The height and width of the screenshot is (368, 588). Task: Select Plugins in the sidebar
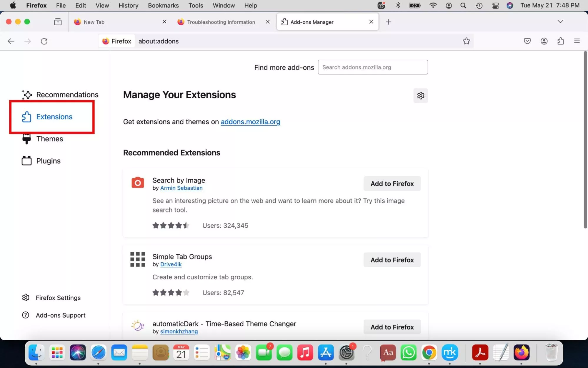48,161
